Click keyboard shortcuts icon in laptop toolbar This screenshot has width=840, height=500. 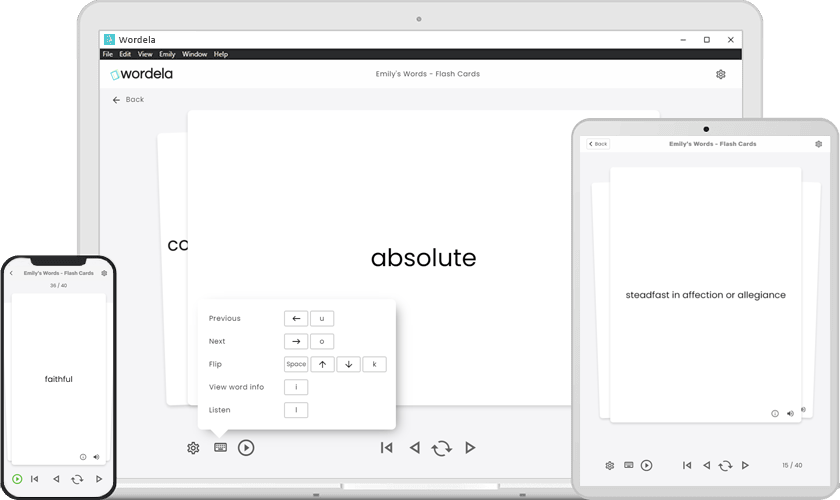220,448
